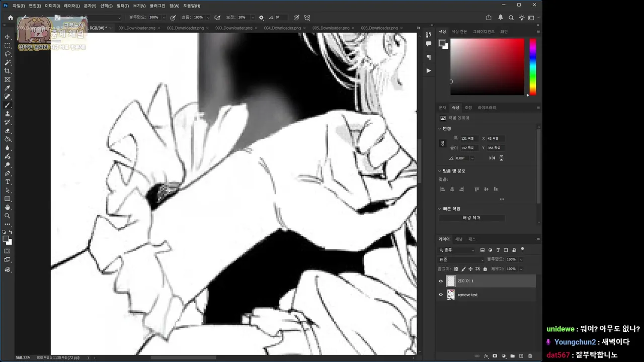The image size is (644, 362).
Task: Select the Rectangular Marquee tool
Action: pyautogui.click(x=8, y=45)
